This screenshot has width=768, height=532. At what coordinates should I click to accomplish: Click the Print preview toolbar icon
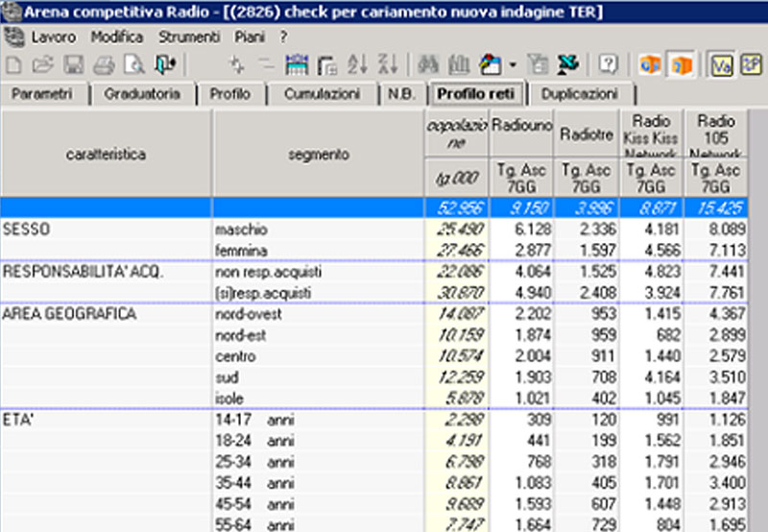pos(134,64)
